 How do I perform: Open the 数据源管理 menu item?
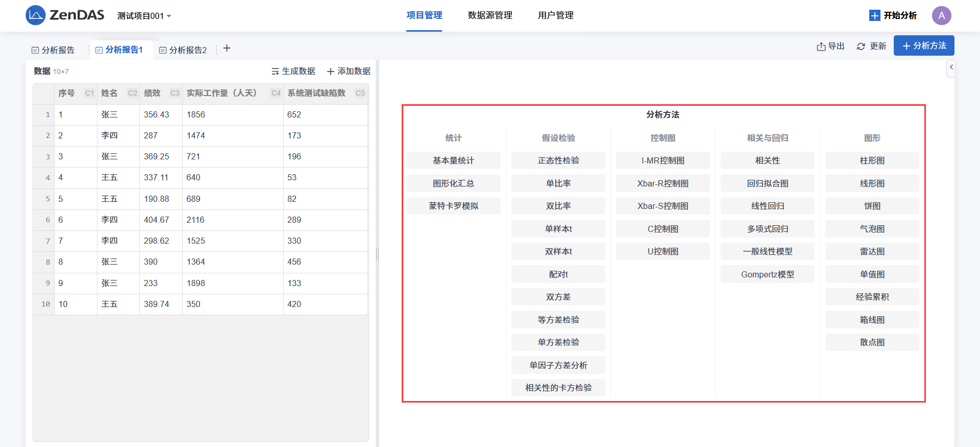coord(489,15)
